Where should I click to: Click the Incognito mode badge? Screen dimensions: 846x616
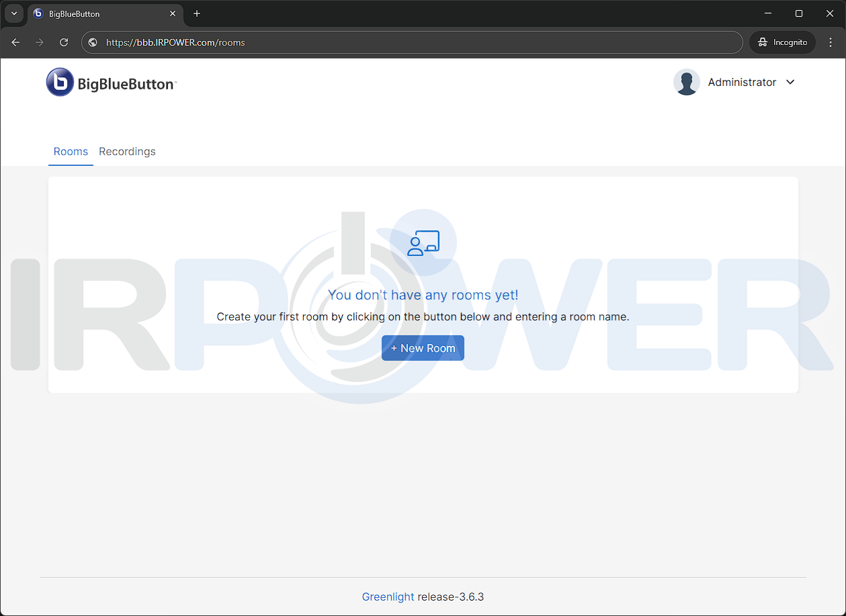coord(781,42)
